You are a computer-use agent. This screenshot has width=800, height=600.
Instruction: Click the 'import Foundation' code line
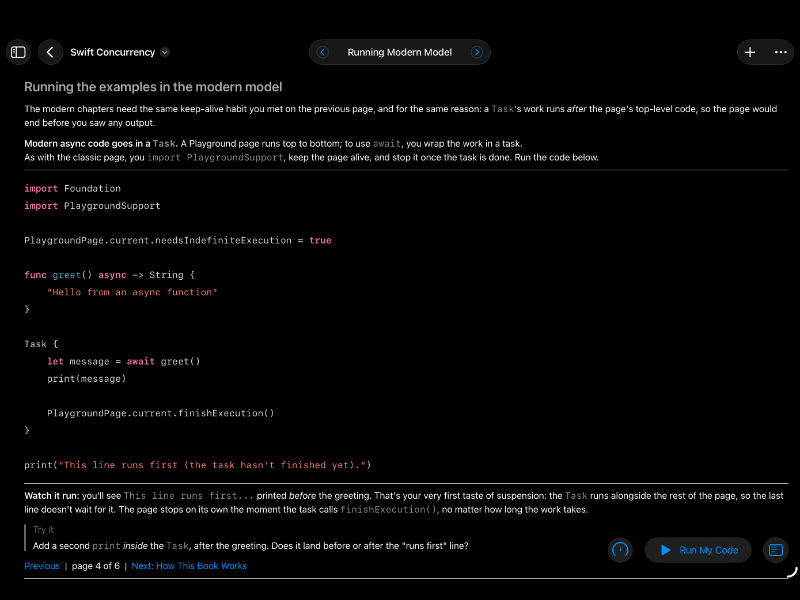[x=72, y=188]
